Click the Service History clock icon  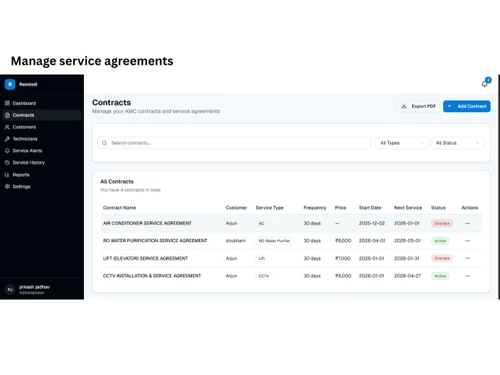[x=7, y=163]
